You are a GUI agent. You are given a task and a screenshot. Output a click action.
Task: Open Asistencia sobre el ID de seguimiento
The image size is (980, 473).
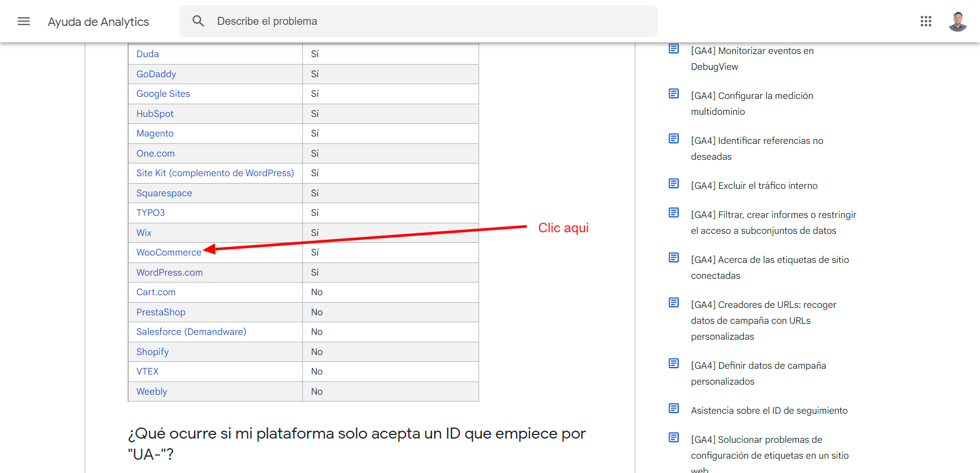[769, 411]
